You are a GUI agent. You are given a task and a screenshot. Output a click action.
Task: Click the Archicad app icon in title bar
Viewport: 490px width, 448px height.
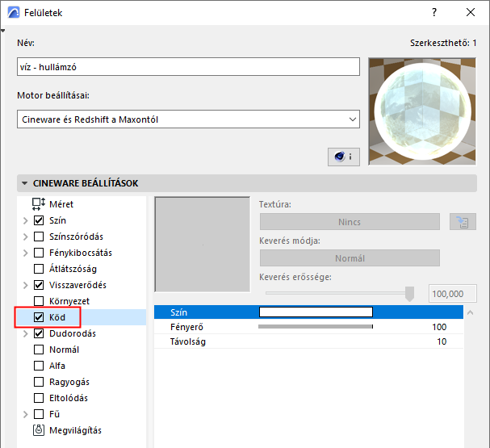pyautogui.click(x=14, y=13)
